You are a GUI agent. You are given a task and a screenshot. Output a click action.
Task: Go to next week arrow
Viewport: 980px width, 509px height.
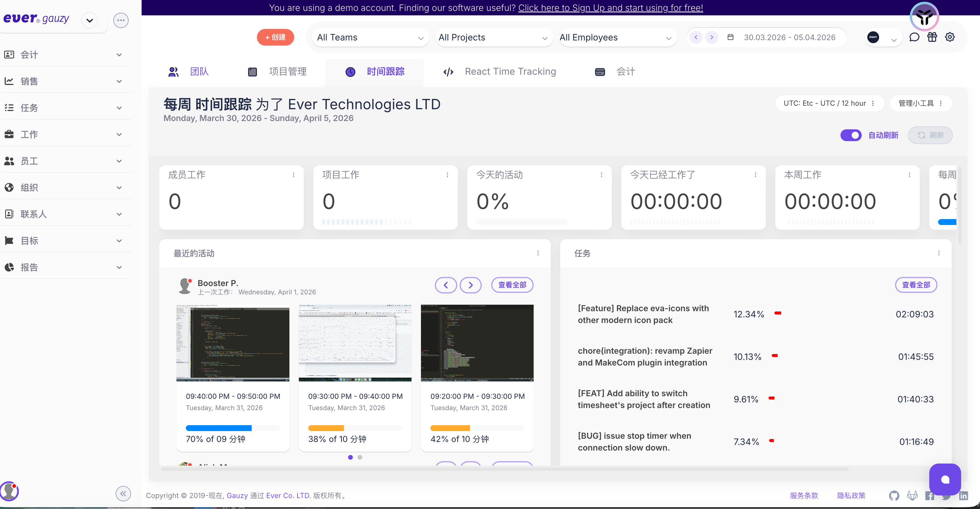point(712,37)
